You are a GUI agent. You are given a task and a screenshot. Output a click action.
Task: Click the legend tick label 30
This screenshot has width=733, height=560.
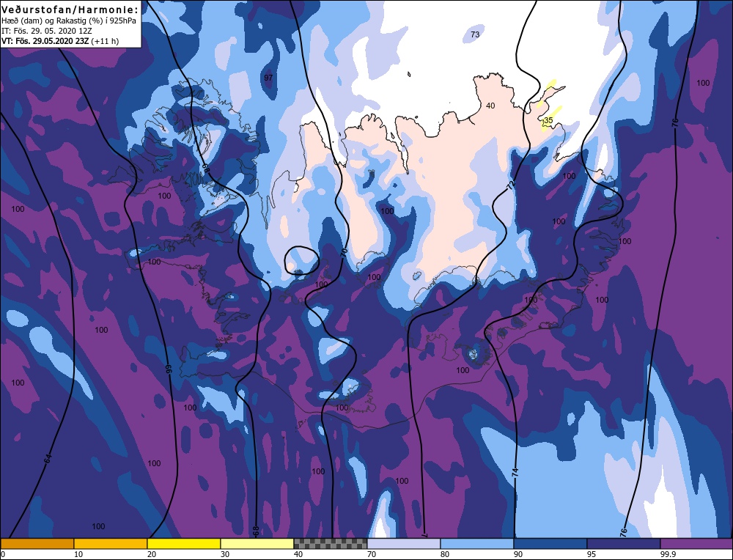tap(225, 554)
